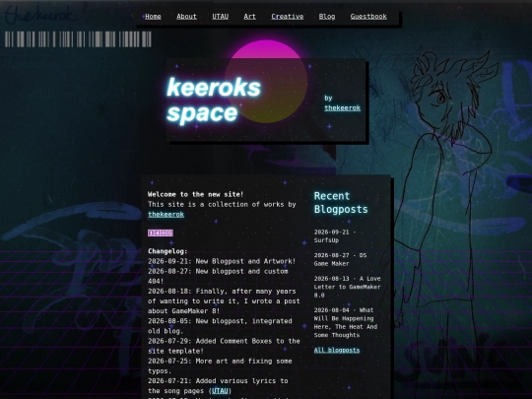This screenshot has height=399, width=532.
Task: Select 'Welcome to the new site!' text
Action: [195, 194]
